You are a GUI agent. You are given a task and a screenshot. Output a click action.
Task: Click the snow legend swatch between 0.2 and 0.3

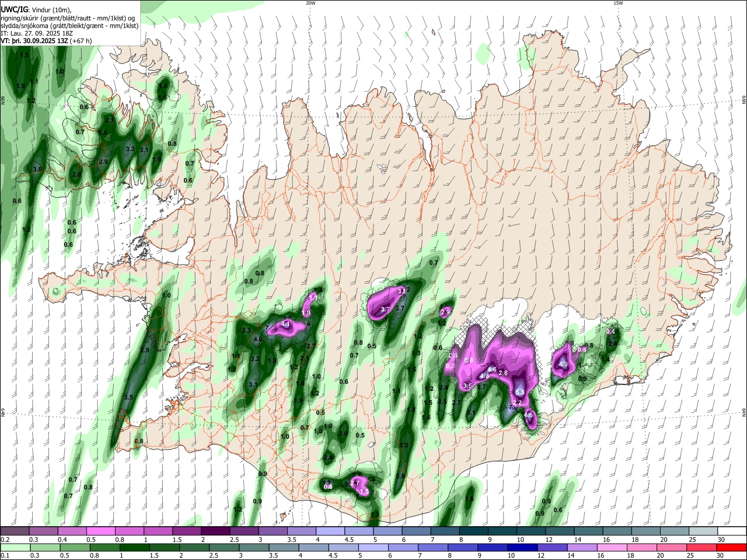[16, 531]
